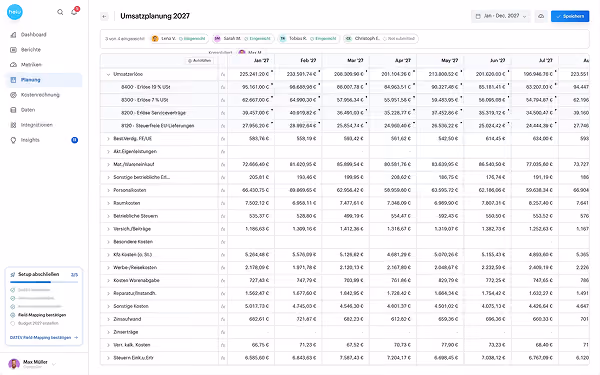The width and height of the screenshot is (600, 375).
Task: Expand the Raumkosten row
Action: pyautogui.click(x=108, y=203)
